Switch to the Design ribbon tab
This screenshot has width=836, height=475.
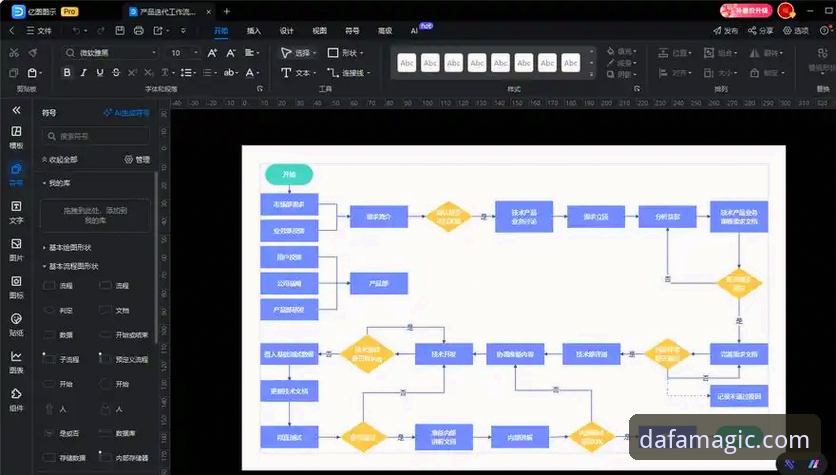[287, 31]
